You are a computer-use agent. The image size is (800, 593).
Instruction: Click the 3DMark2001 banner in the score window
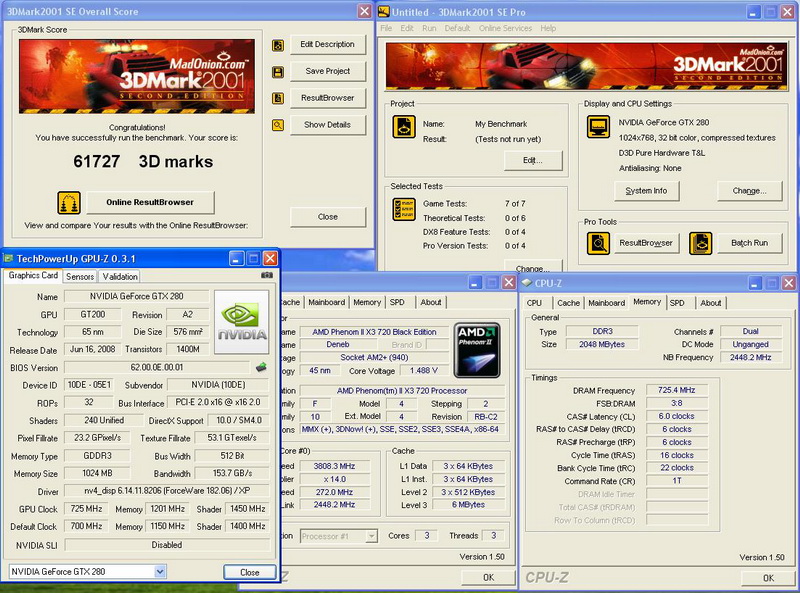(137, 76)
